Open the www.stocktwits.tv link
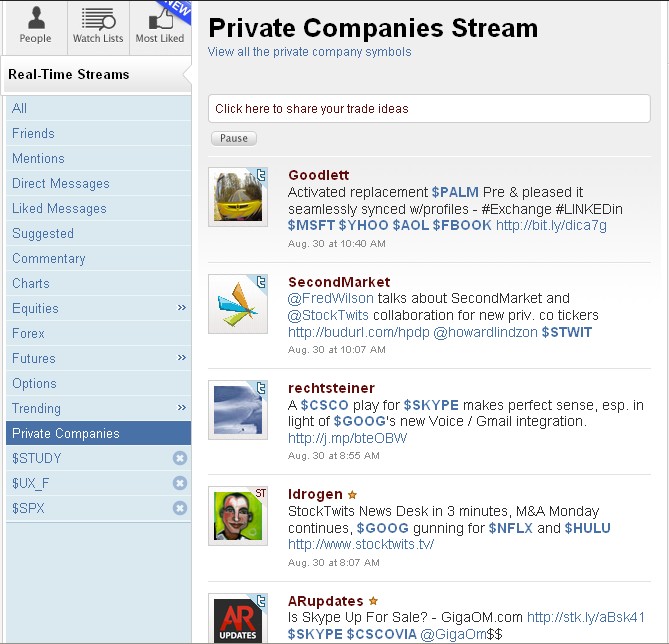Screen dimensions: 669x644 coord(361,545)
